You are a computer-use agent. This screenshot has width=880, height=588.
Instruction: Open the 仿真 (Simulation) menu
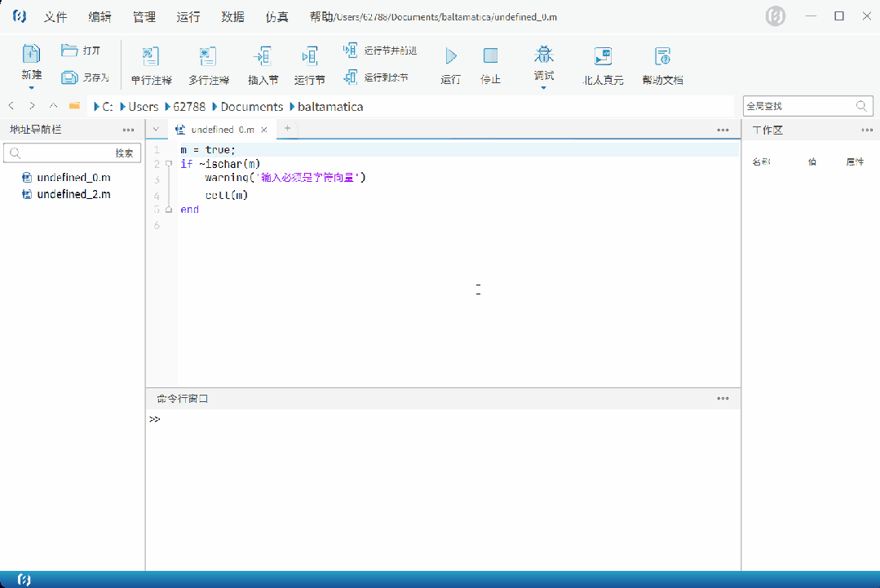pos(276,17)
